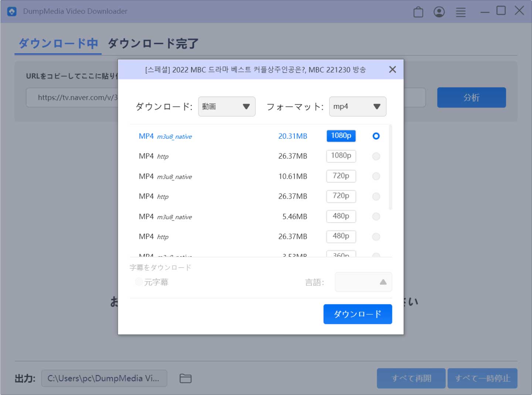Click the DumpMedia Video Downloader title text

coord(75,11)
